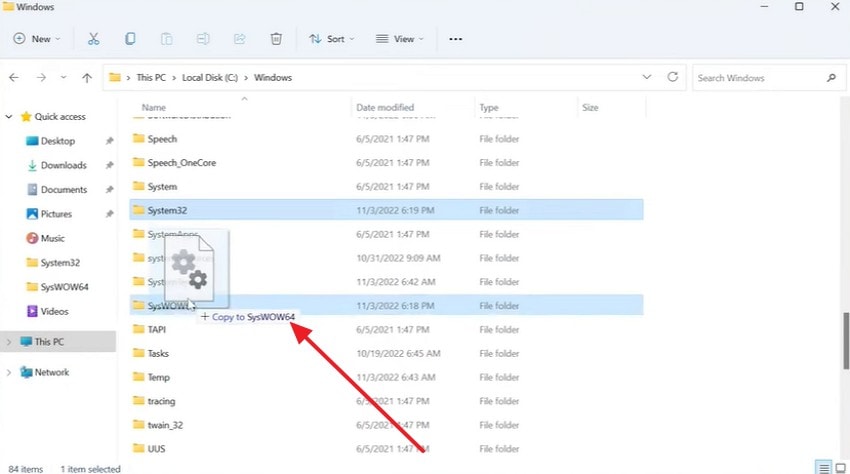Viewport: 850px width, 474px height.
Task: Click the search magnifier icon
Action: [832, 78]
